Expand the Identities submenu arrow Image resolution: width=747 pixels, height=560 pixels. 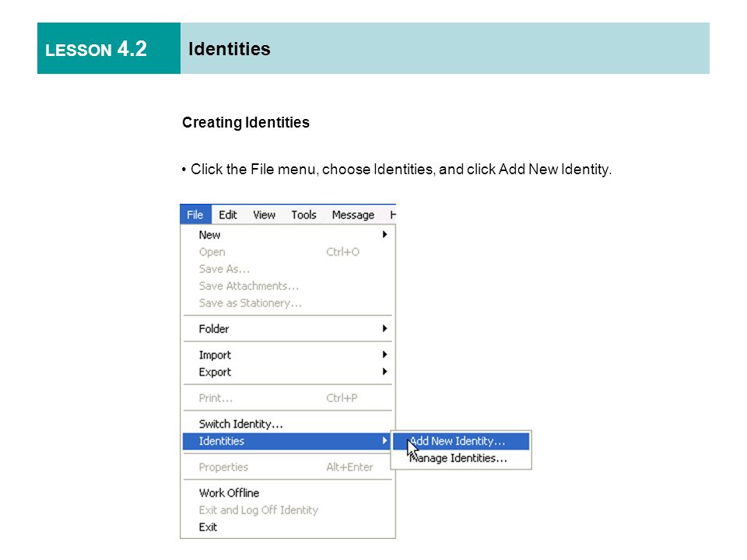tap(384, 441)
